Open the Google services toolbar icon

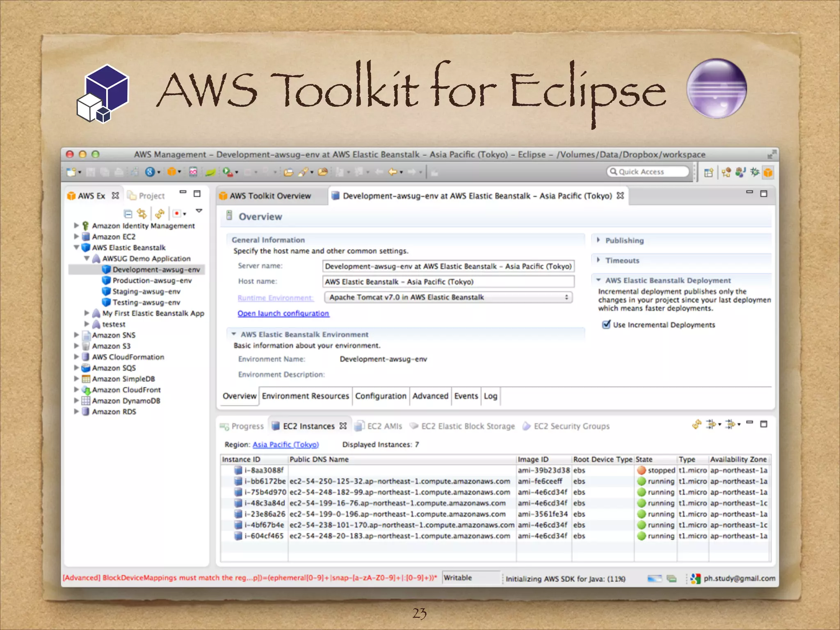[x=150, y=172]
